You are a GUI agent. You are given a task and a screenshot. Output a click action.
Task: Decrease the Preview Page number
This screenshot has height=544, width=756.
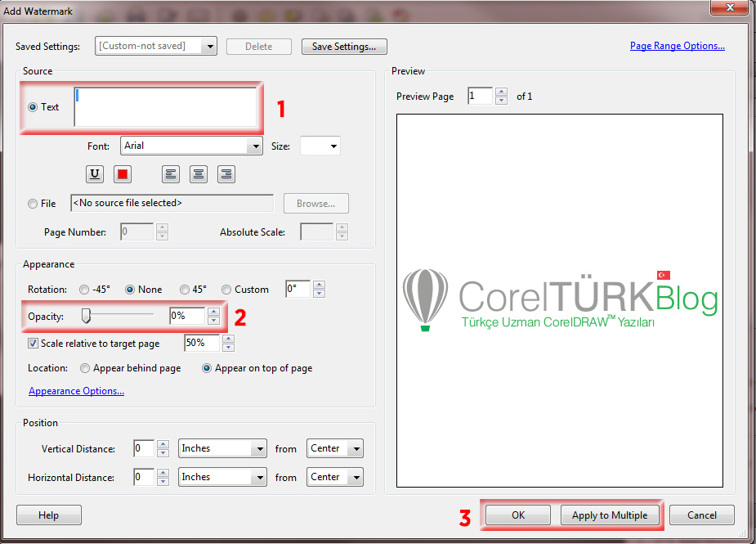pyautogui.click(x=502, y=101)
